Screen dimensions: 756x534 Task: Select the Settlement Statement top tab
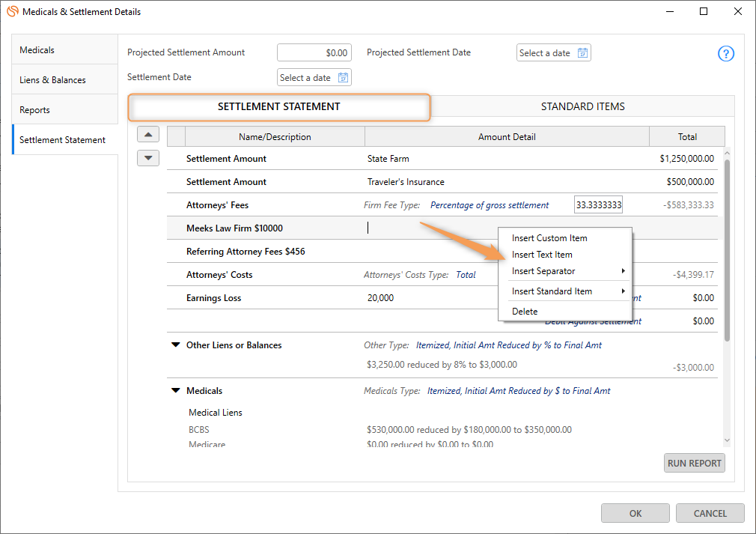(x=279, y=106)
